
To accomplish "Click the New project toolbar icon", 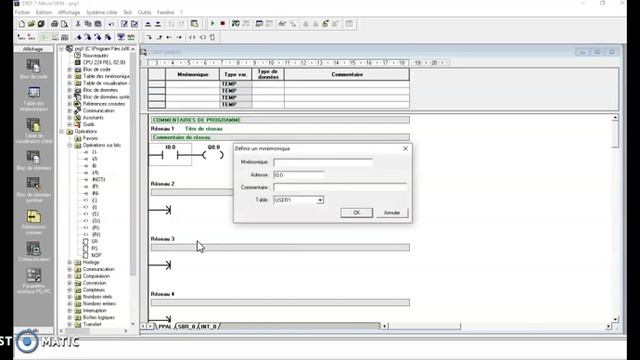I will [22, 24].
